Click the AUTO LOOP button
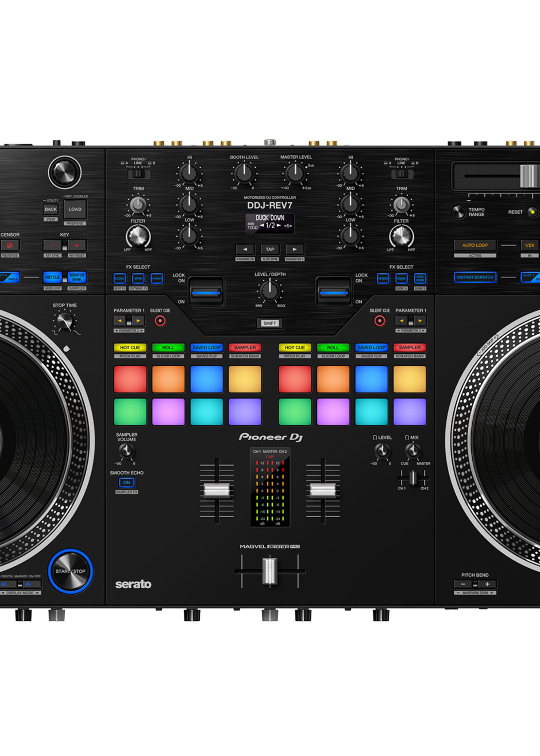This screenshot has height=756, width=540. (475, 245)
